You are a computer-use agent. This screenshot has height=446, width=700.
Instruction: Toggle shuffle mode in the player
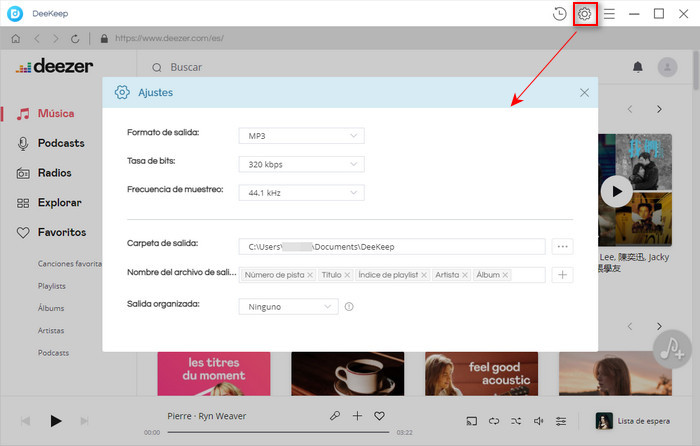coord(516,421)
